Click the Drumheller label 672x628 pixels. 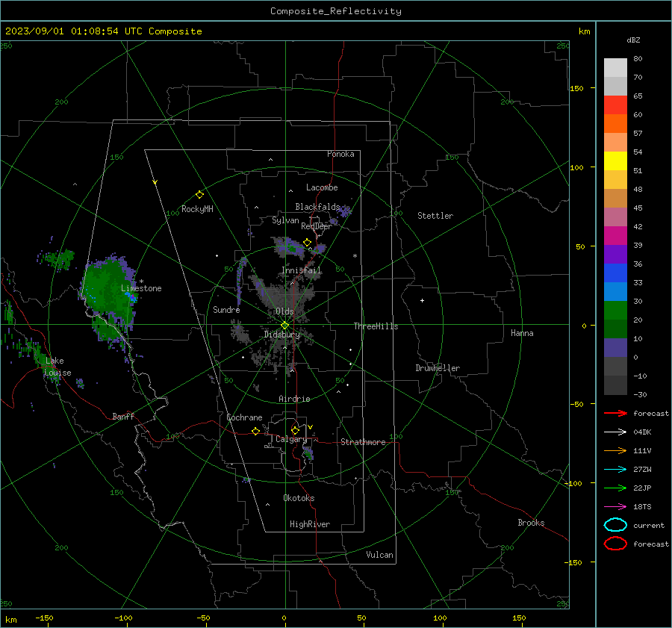click(438, 368)
